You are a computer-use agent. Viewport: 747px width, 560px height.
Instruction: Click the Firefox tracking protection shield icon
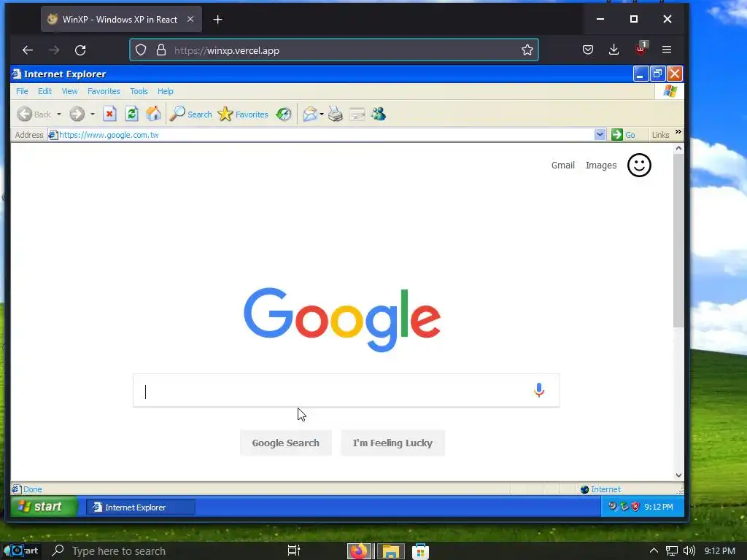141,50
